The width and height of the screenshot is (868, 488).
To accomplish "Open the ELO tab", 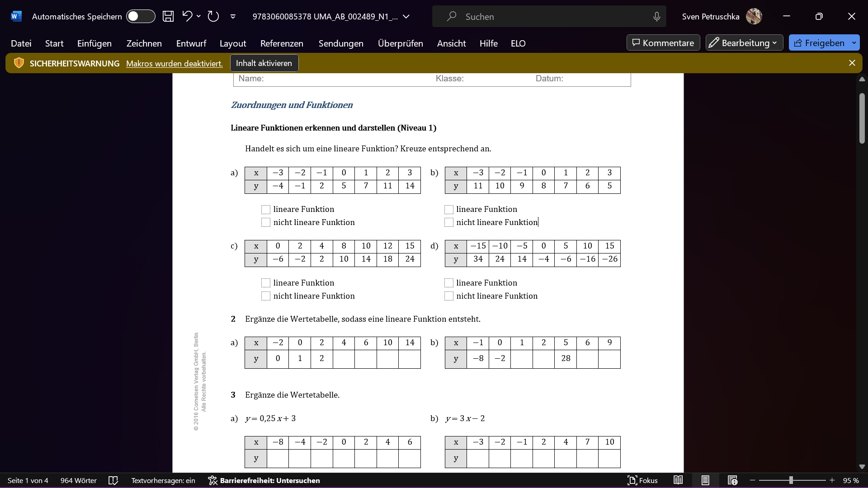I will point(518,43).
